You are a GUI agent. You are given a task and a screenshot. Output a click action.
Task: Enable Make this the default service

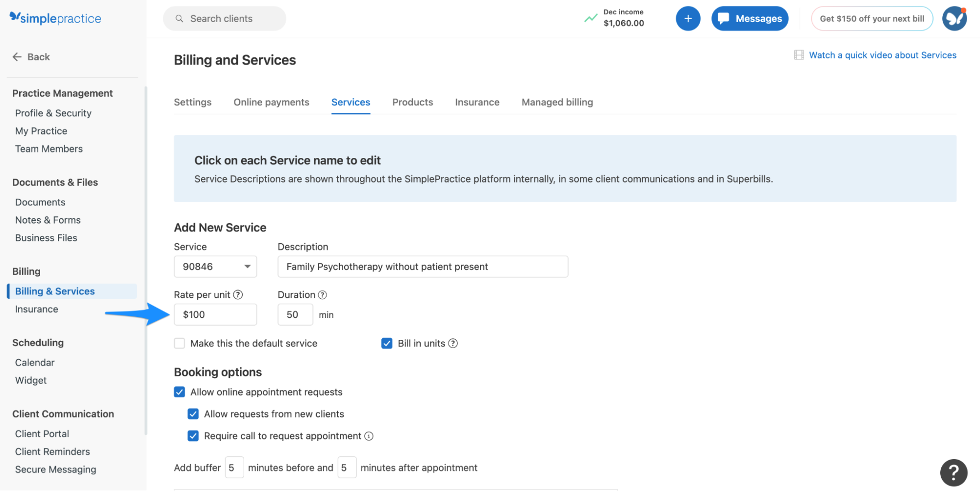tap(179, 343)
